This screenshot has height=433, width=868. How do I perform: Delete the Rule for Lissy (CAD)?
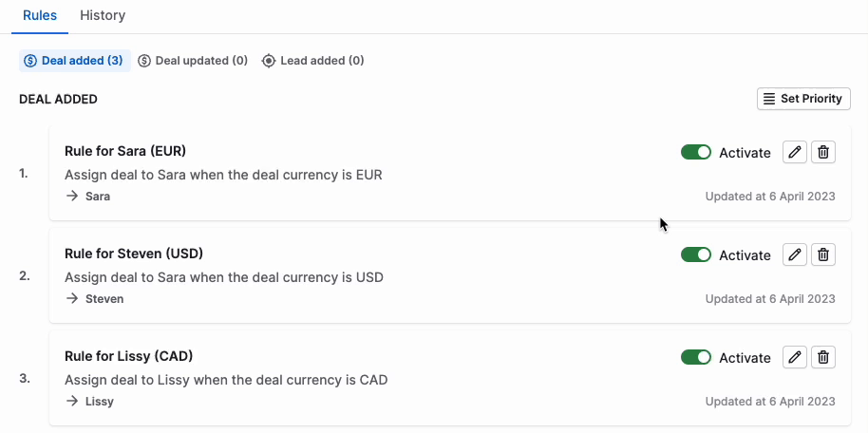coord(823,357)
